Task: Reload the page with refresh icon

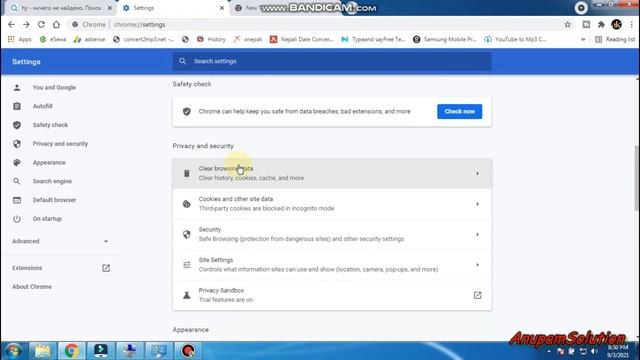Action: tap(41, 24)
